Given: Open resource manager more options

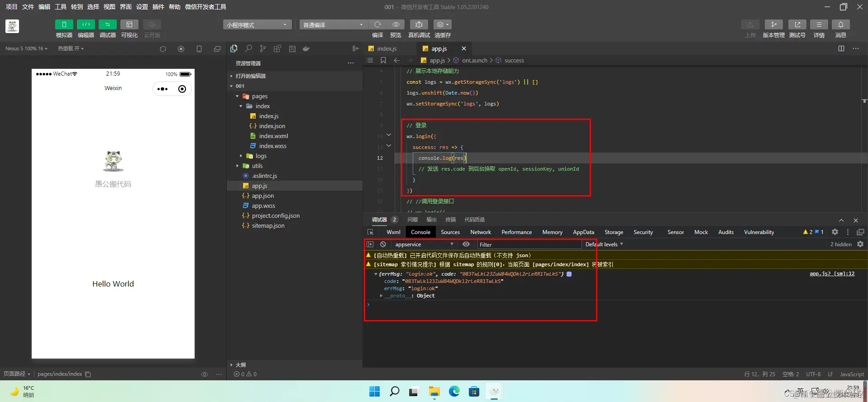Looking at the screenshot, I should 351,63.
